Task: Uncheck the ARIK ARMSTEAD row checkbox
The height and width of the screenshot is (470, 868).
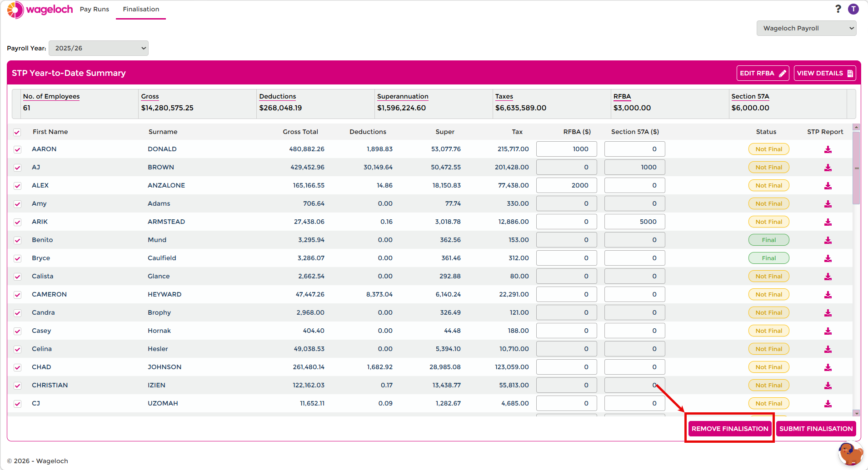Action: tap(17, 222)
